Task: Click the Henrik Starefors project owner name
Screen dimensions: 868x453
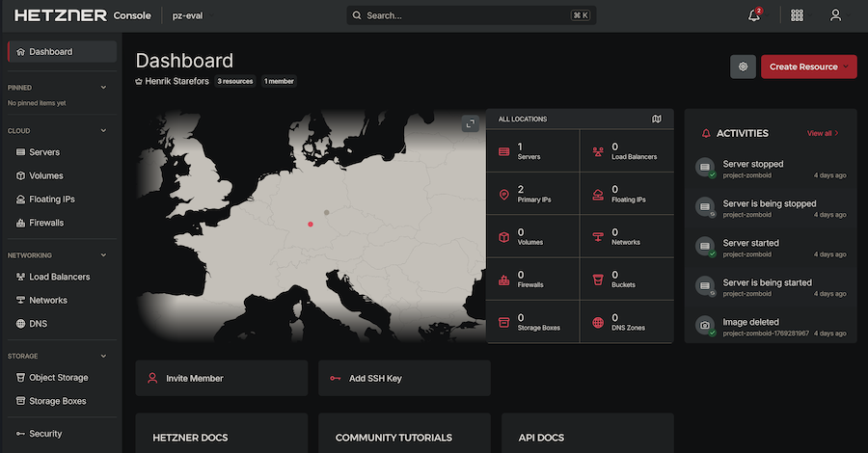Action: point(176,81)
